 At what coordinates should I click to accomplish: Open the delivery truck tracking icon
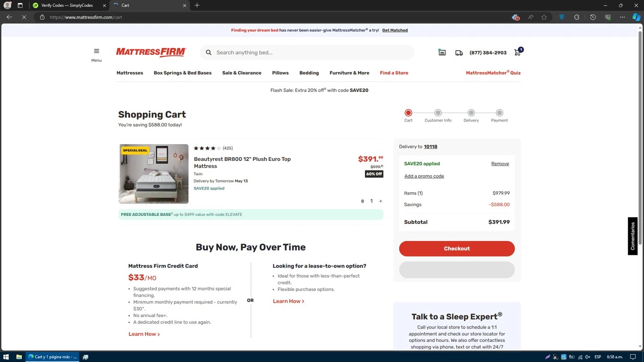459,53
